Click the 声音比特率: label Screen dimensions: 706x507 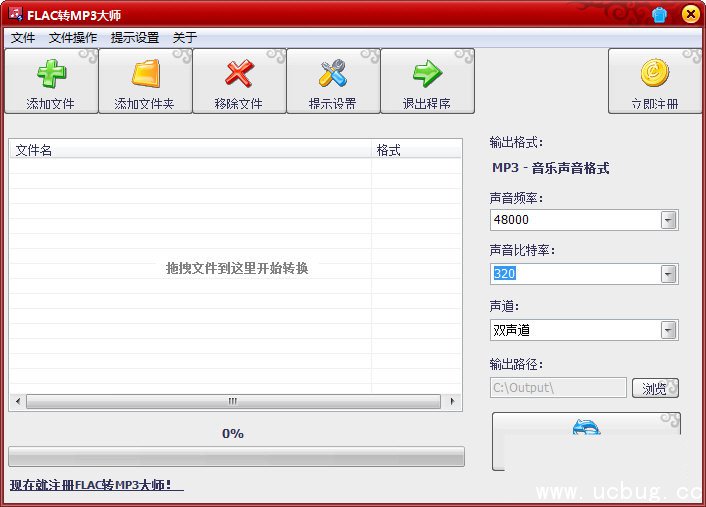click(x=522, y=250)
